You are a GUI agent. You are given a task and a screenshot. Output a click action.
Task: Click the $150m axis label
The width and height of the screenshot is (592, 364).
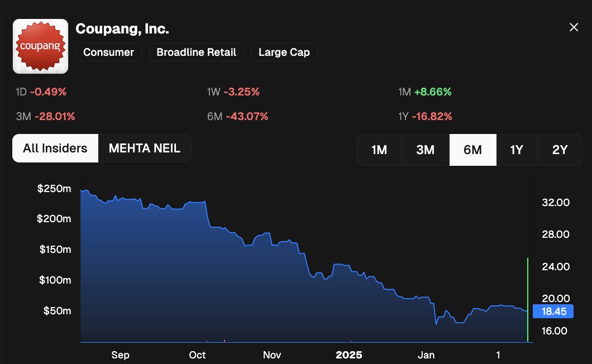pos(55,249)
